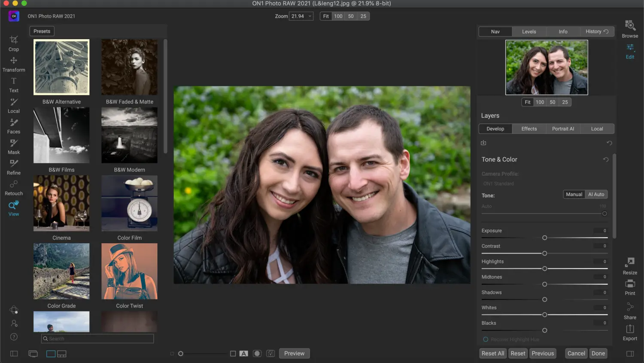Select the Retouch tool

click(x=13, y=189)
